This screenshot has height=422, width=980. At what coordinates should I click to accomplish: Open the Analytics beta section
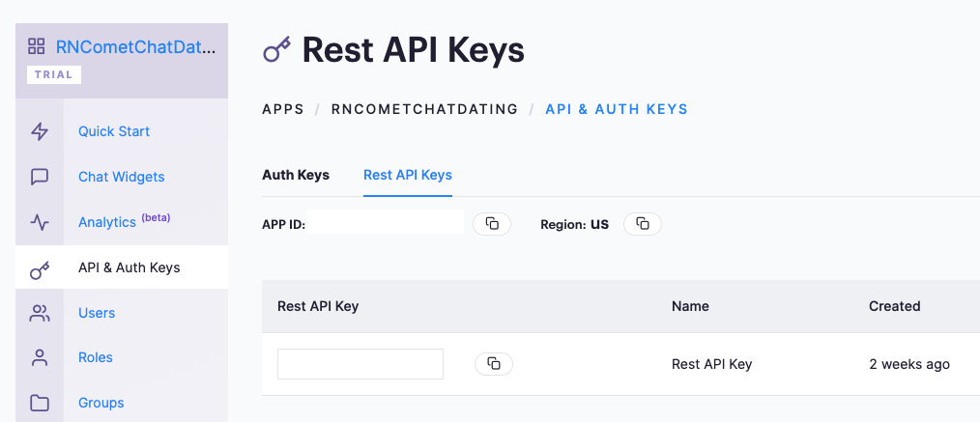coord(124,221)
